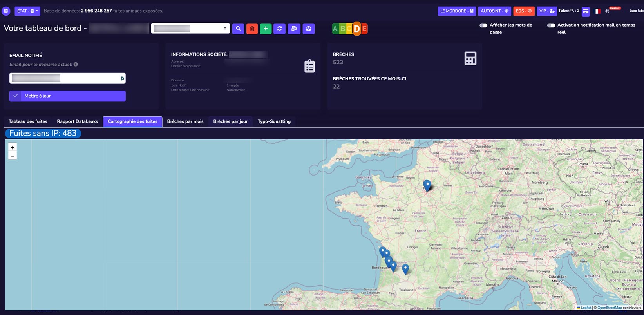Screen dimensions: 644x315
Task: Click the AUTOSINT button
Action: [x=494, y=11]
